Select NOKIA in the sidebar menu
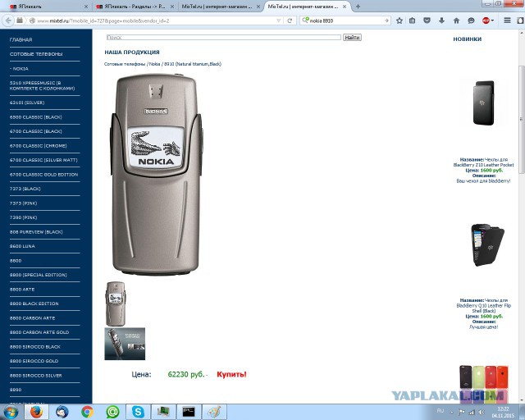 [19, 68]
